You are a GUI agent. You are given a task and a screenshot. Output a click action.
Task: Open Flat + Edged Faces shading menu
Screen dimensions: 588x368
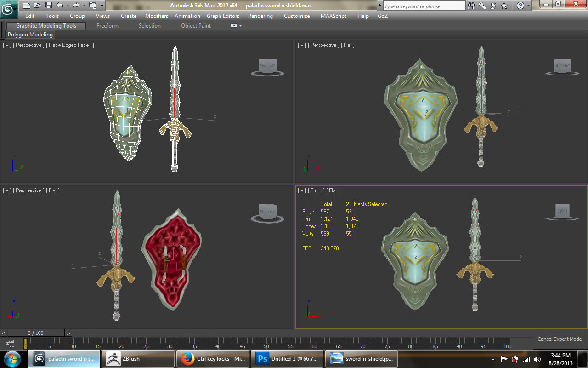click(x=70, y=45)
